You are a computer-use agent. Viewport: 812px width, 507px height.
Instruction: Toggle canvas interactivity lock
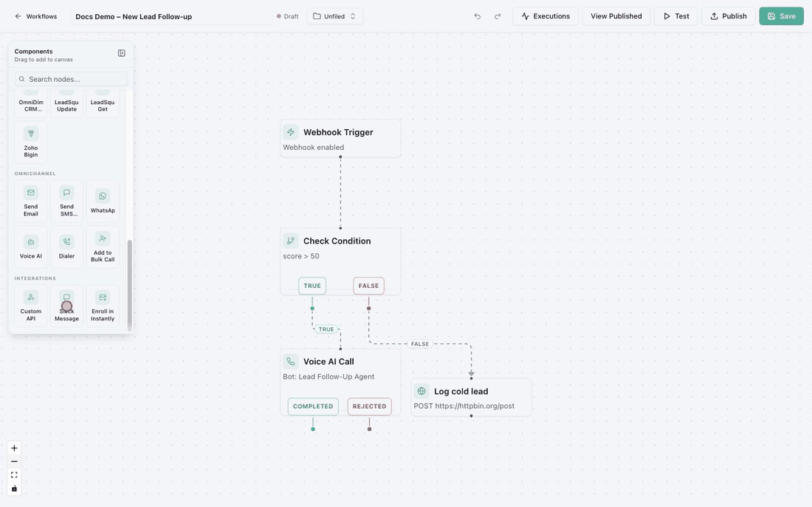pos(14,489)
